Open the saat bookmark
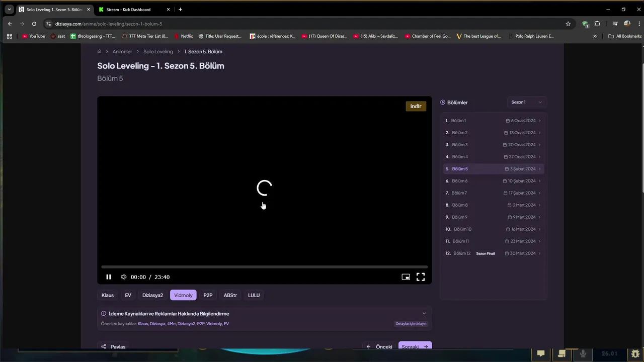 point(58,36)
